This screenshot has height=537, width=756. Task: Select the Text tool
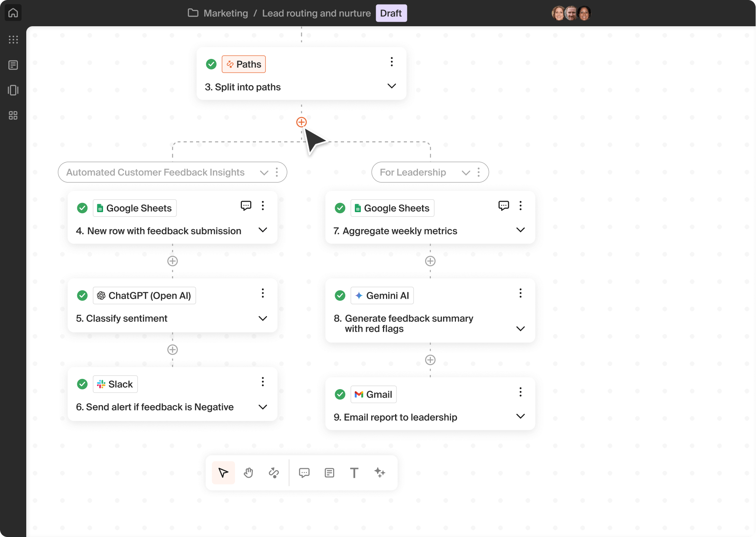pos(354,473)
